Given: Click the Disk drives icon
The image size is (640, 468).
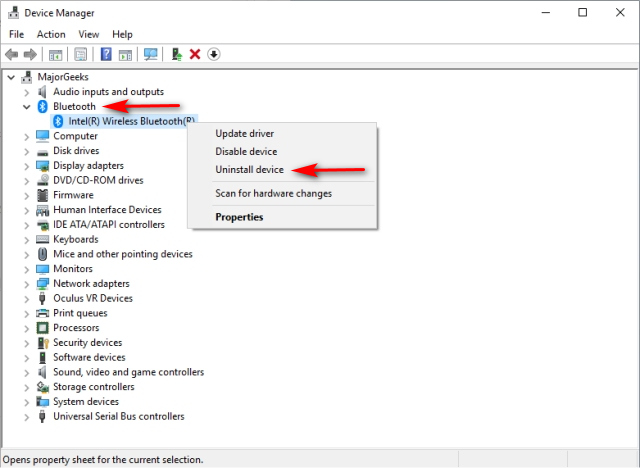Looking at the screenshot, I should [42, 152].
